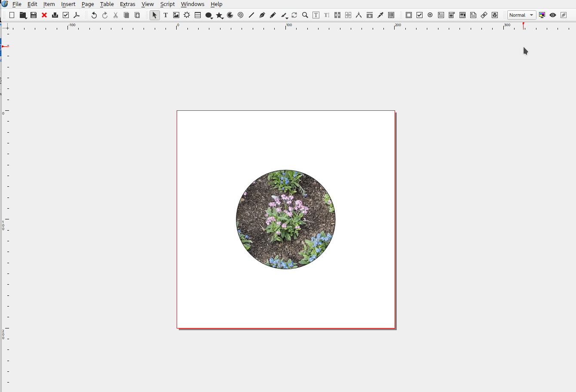Open the Story Editor icon

pos(326,15)
